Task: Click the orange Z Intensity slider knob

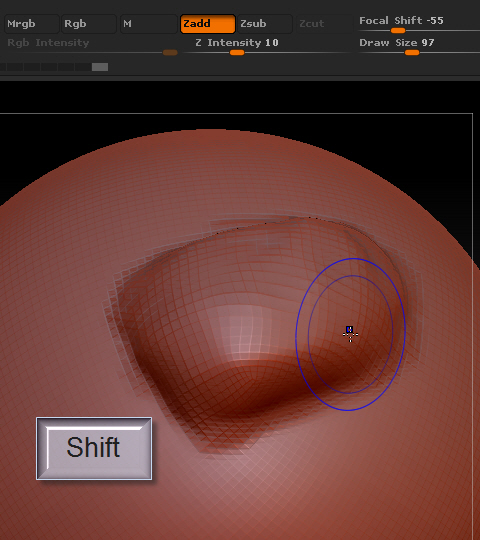Action: tap(237, 53)
